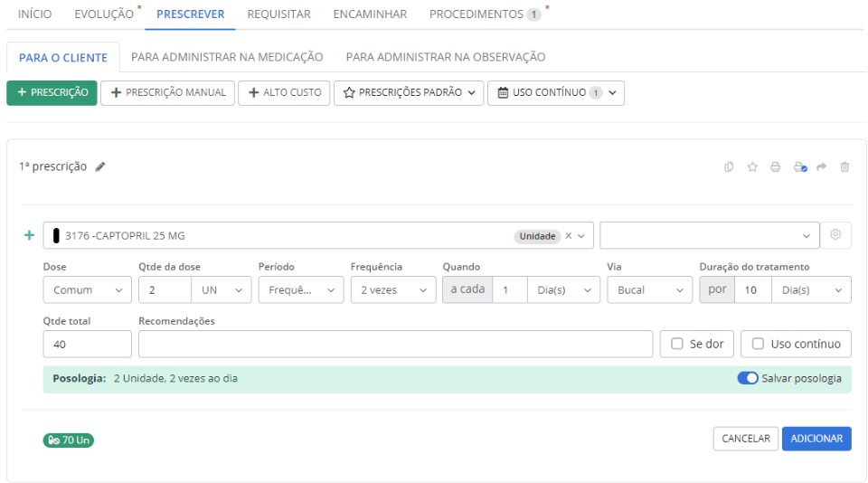Share prescription using the forward arrow icon
This screenshot has height=483, width=868.
click(822, 166)
